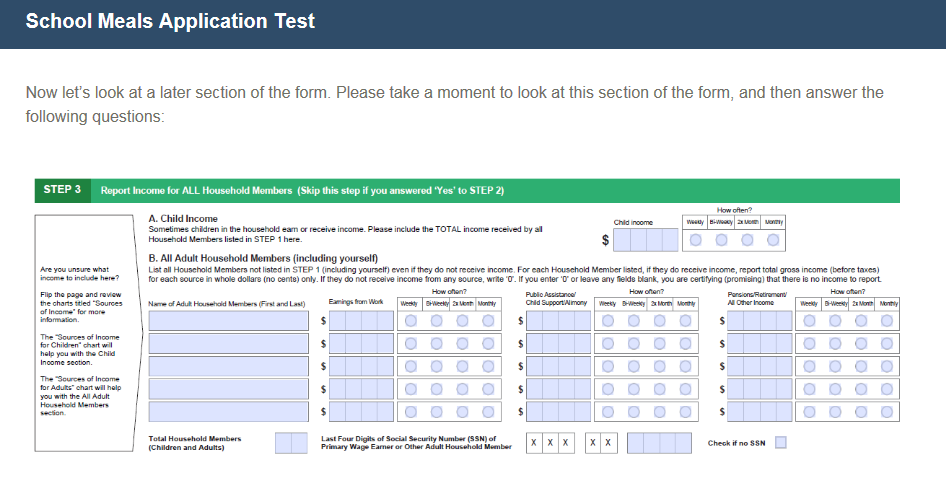Click first adult household member name field
Image resolution: width=946 pixels, height=497 pixels.
tap(229, 321)
